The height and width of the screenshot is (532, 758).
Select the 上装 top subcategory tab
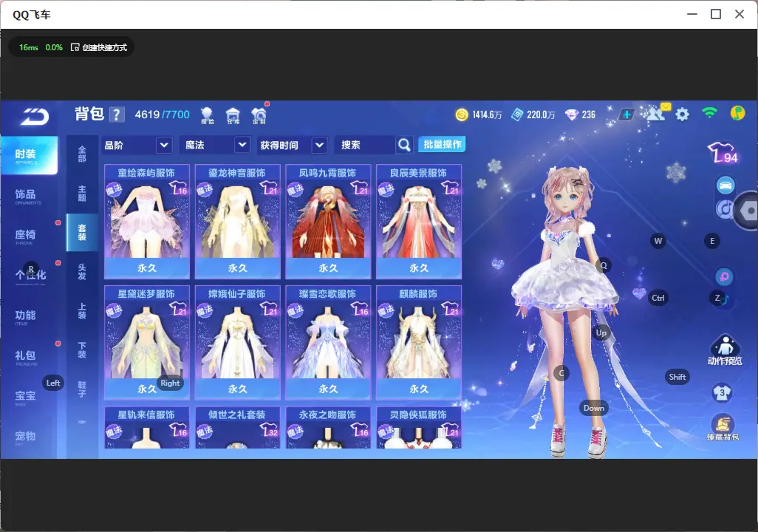point(82,311)
